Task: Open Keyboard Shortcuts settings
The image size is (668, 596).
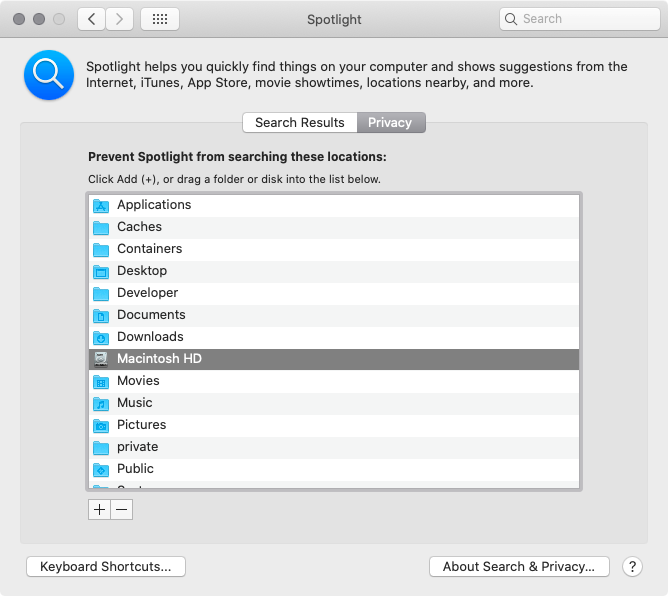Action: pos(106,567)
